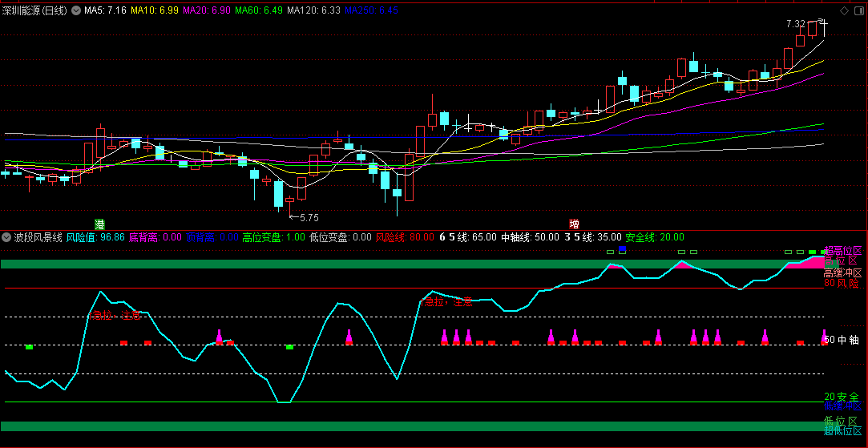Viewport: 868px width, 448px height.
Task: Click the 5.75 low price arrow label
Action: point(303,217)
